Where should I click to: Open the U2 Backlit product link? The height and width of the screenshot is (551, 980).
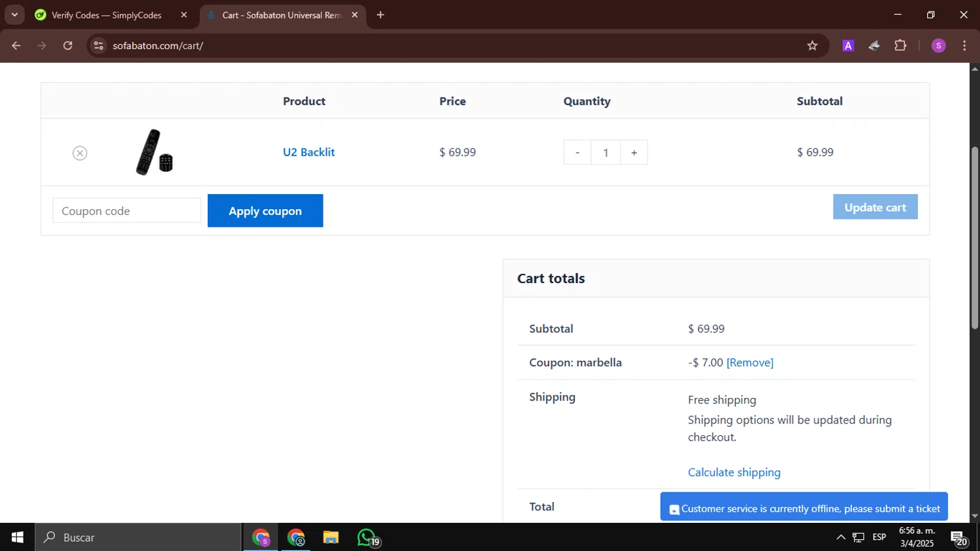click(x=308, y=152)
